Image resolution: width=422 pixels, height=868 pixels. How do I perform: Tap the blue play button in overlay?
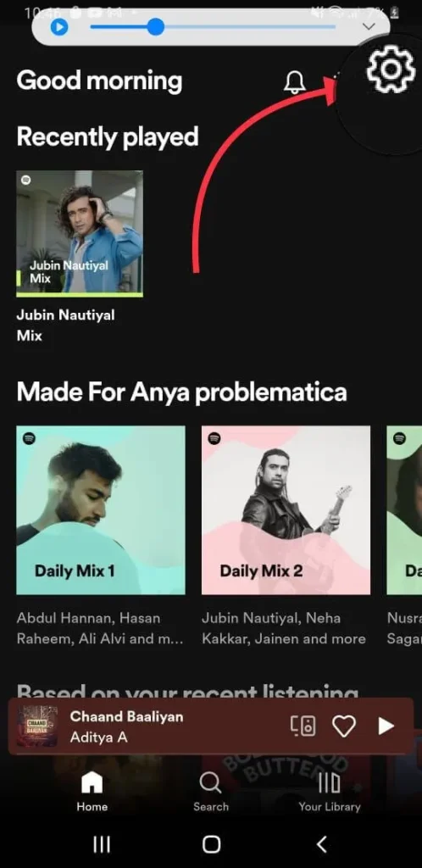tap(59, 26)
